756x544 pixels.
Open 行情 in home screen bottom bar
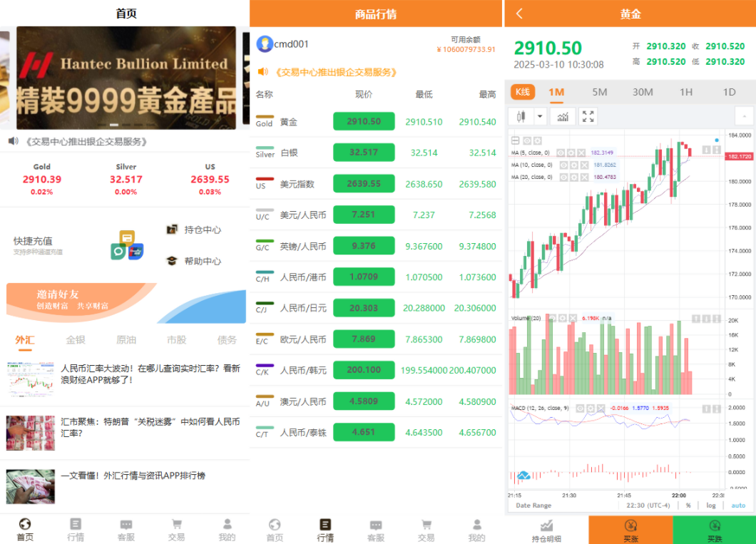[76, 530]
